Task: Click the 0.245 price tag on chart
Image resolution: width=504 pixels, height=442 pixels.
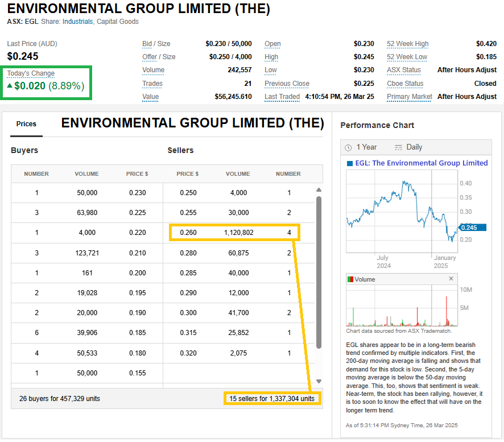Action: pos(472,228)
